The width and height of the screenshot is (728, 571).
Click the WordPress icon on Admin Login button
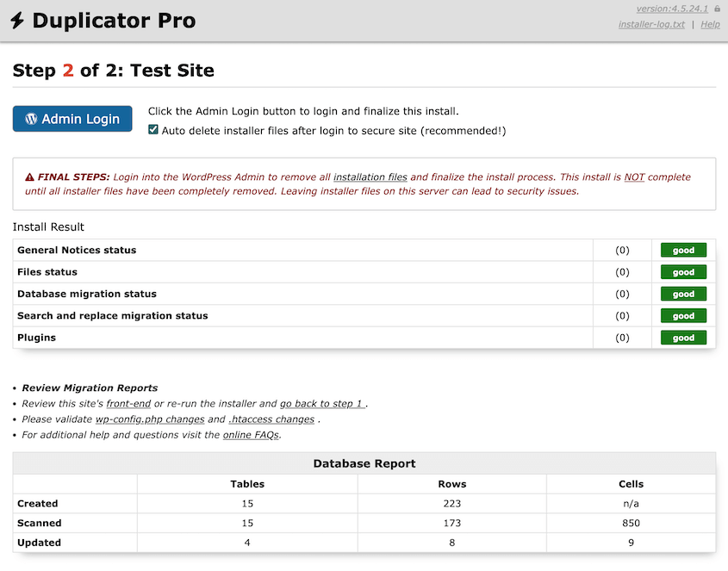click(31, 119)
